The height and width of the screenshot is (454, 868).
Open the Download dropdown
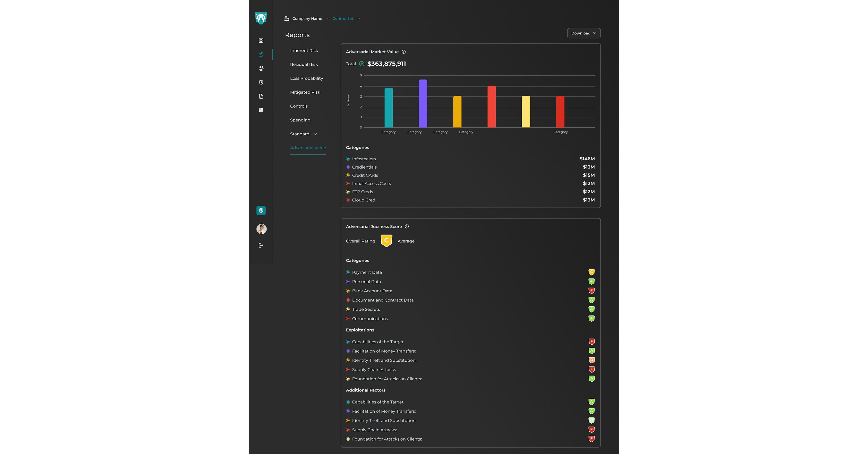[583, 33]
